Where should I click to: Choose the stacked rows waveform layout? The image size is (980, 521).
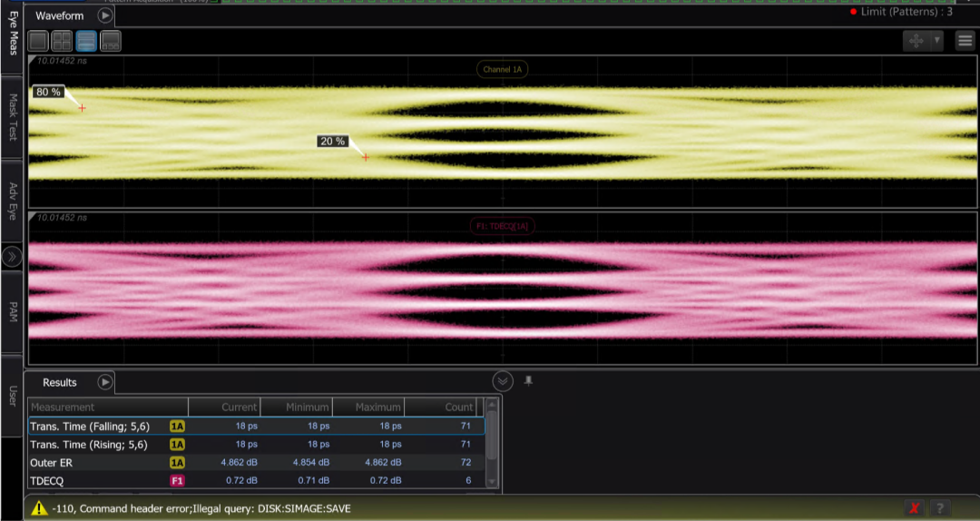(86, 41)
